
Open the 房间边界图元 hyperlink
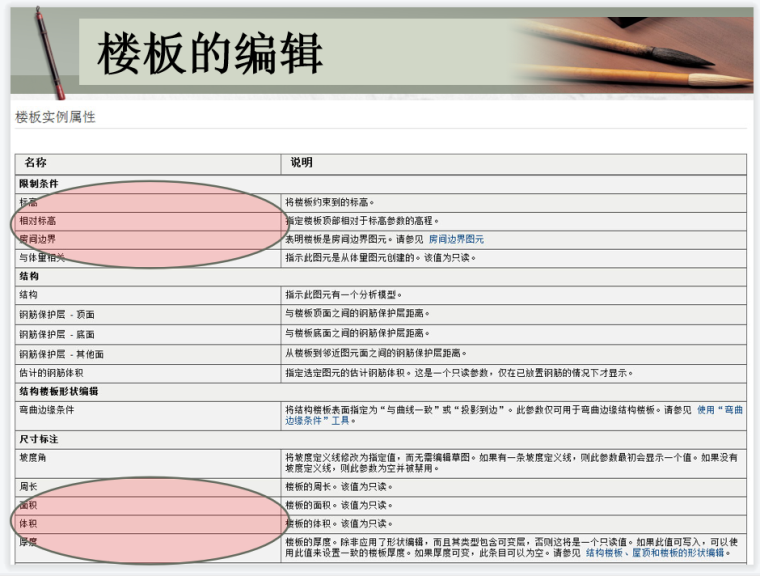pyautogui.click(x=456, y=240)
